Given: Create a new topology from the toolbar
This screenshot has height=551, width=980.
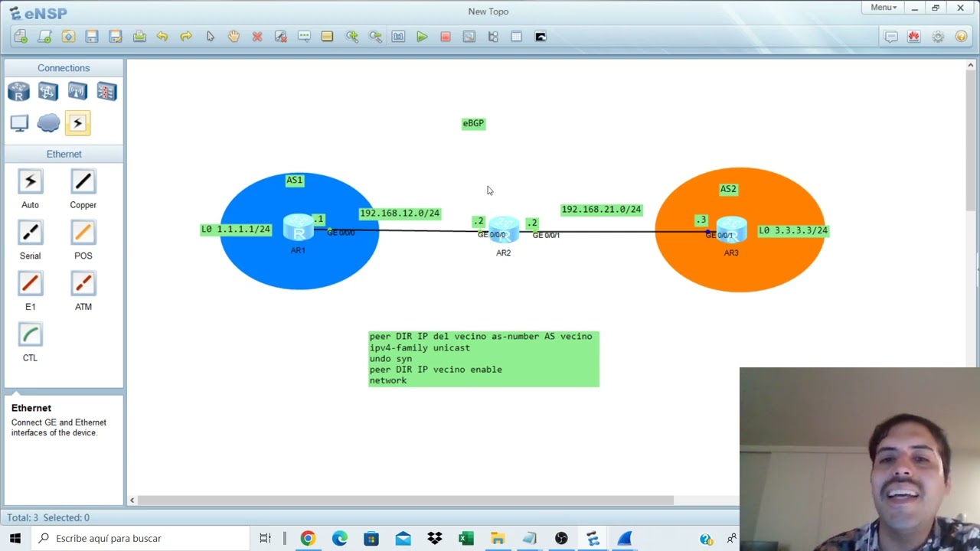Looking at the screenshot, I should [21, 37].
